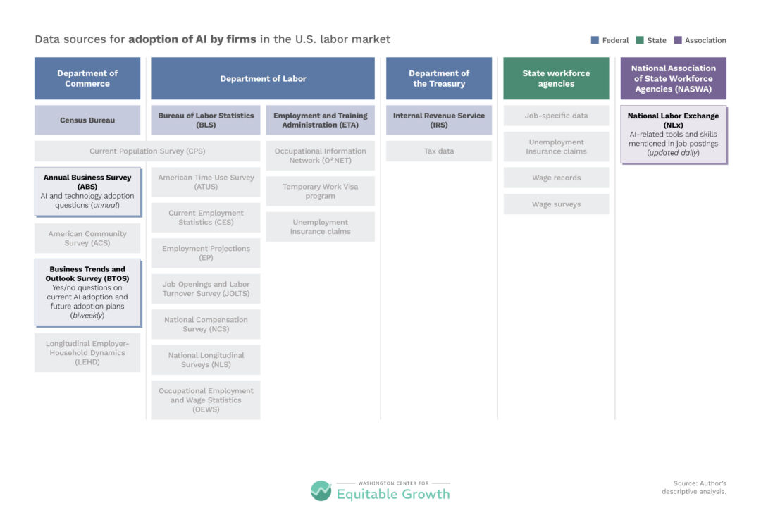The width and height of the screenshot is (761, 532).
Task: Select the Department of Labor header
Action: point(263,78)
